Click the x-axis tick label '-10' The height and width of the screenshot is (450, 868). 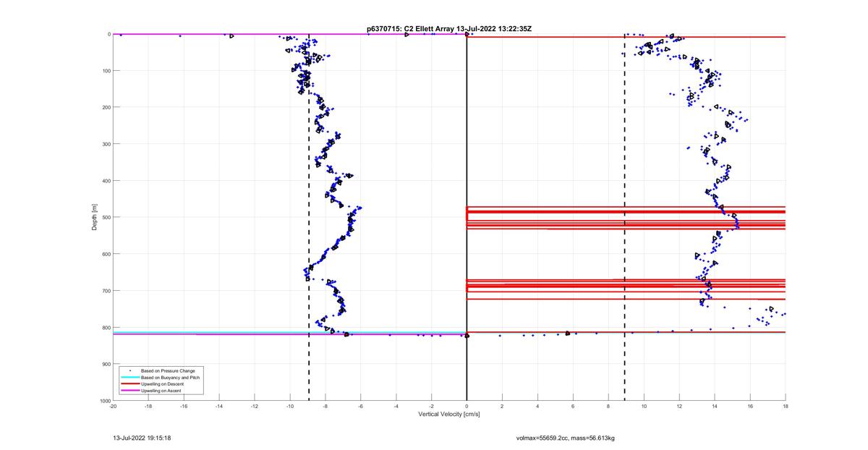pyautogui.click(x=290, y=407)
